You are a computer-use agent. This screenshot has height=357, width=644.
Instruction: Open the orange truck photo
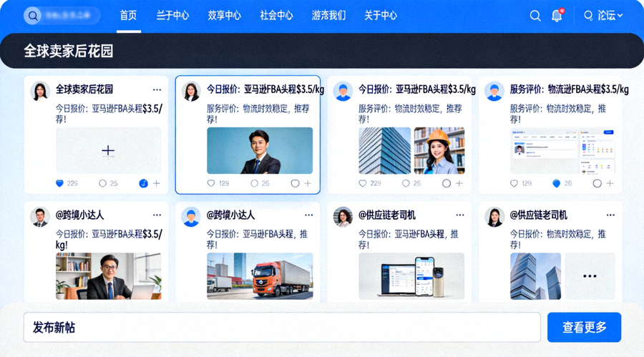(260, 276)
